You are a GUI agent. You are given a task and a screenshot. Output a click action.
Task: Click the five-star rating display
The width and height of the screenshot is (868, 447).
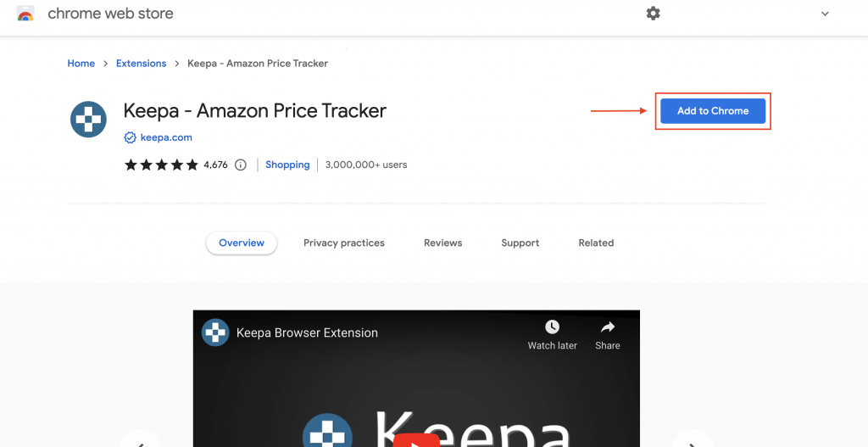click(161, 165)
